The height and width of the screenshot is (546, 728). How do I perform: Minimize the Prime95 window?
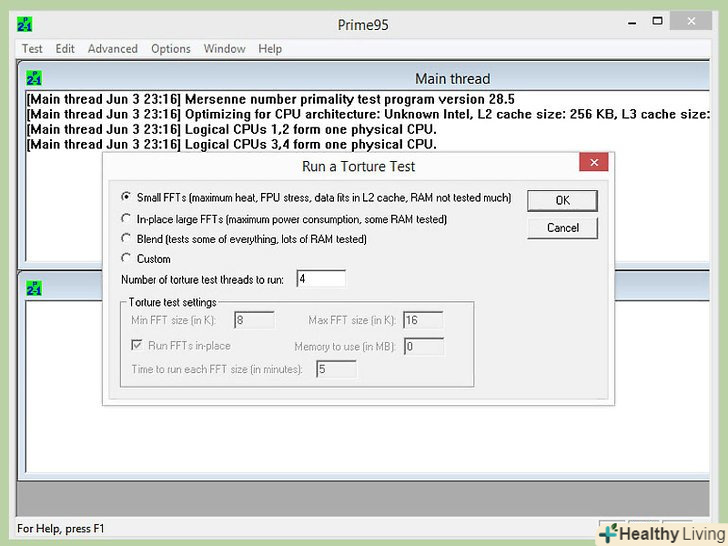pos(632,22)
